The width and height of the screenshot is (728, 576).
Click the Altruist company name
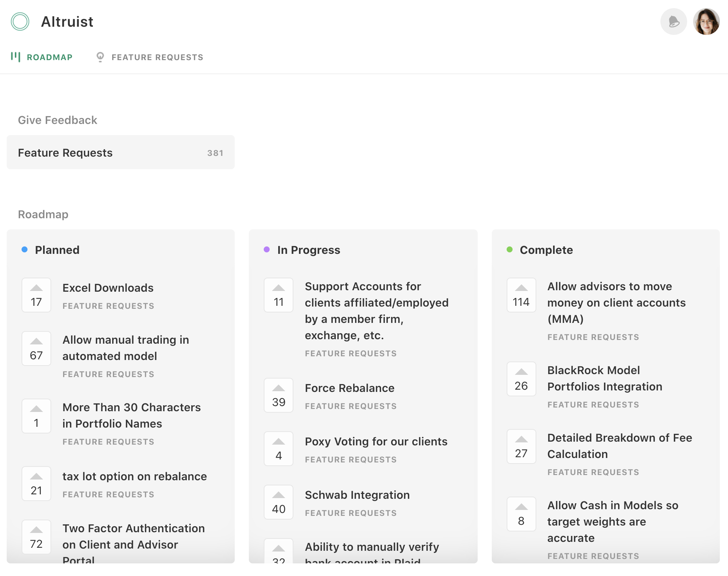[67, 22]
